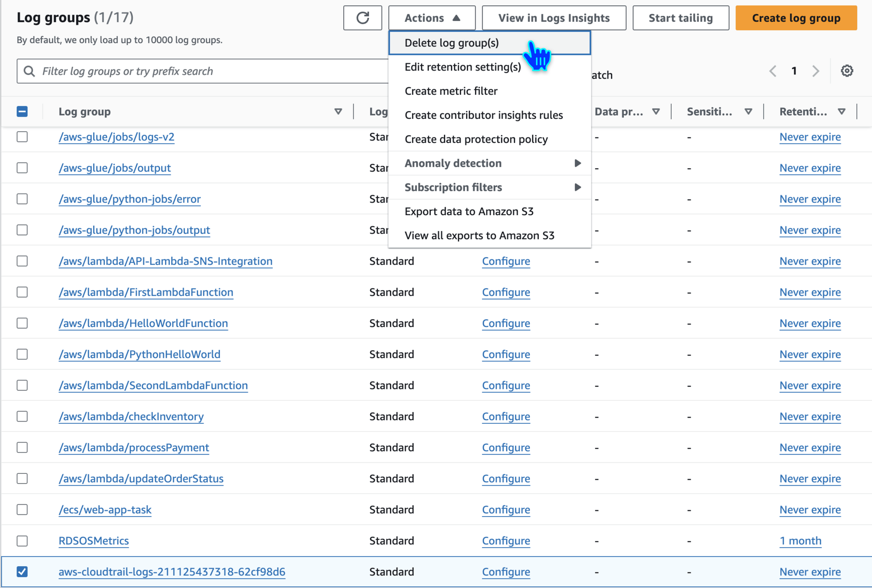
Task: Expand the Anomaly detection submenu
Action: pyautogui.click(x=490, y=163)
